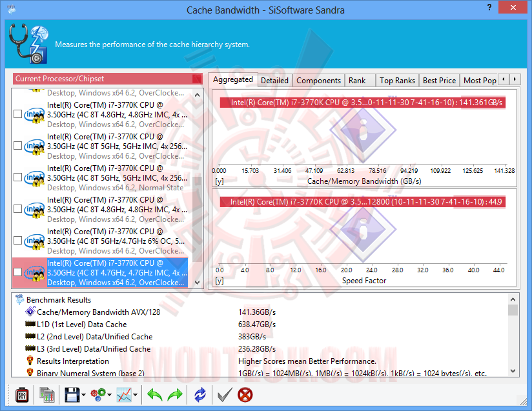
Task: Cancel with the red circle X icon
Action: click(245, 395)
